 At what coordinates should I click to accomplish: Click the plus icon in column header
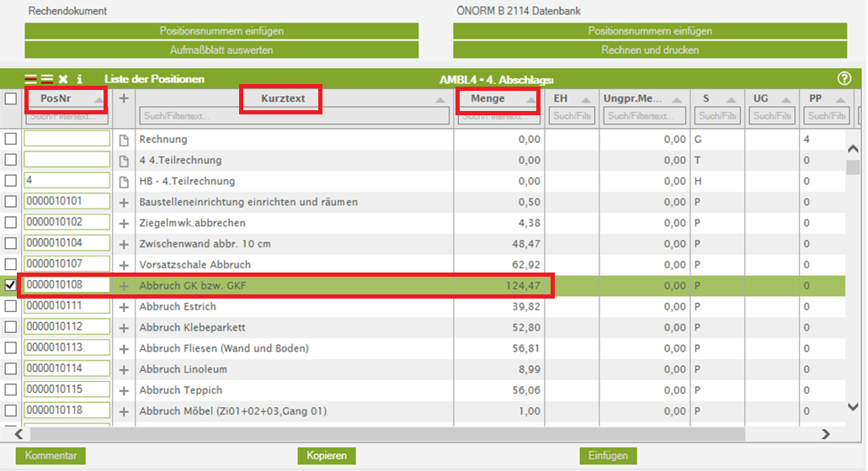coord(124,98)
